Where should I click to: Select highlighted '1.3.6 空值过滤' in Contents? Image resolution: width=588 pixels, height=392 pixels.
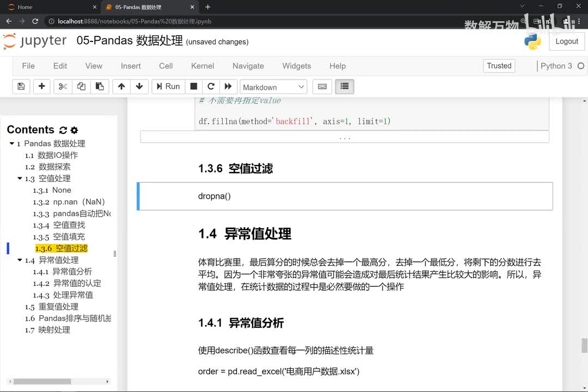click(61, 248)
